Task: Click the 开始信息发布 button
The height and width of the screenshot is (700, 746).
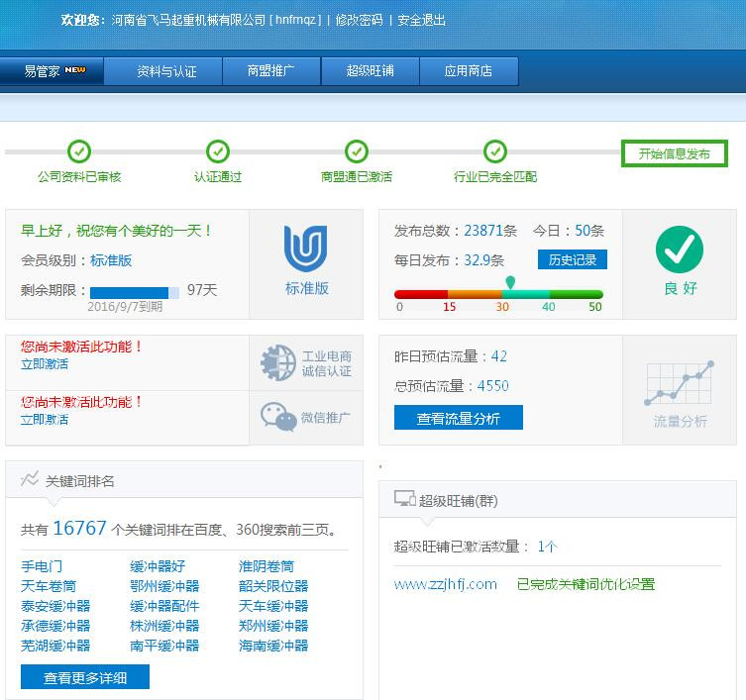Action: [674, 153]
